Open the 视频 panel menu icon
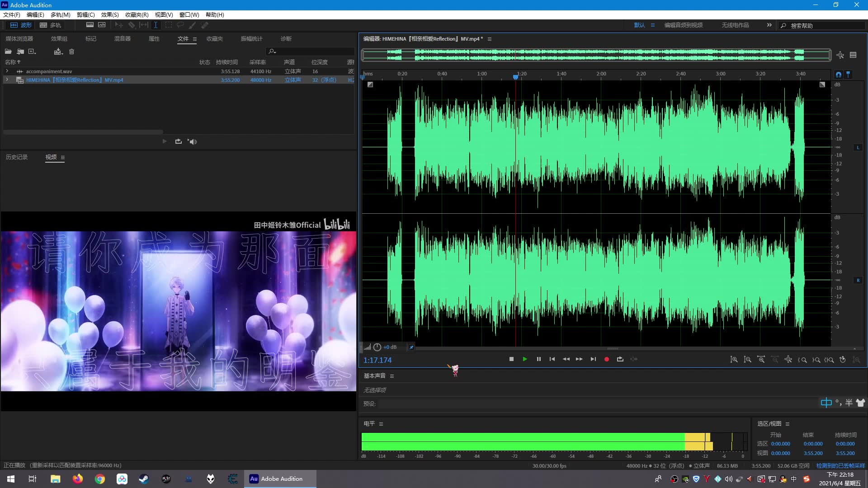Screen dimensions: 868x488 click(x=63, y=158)
